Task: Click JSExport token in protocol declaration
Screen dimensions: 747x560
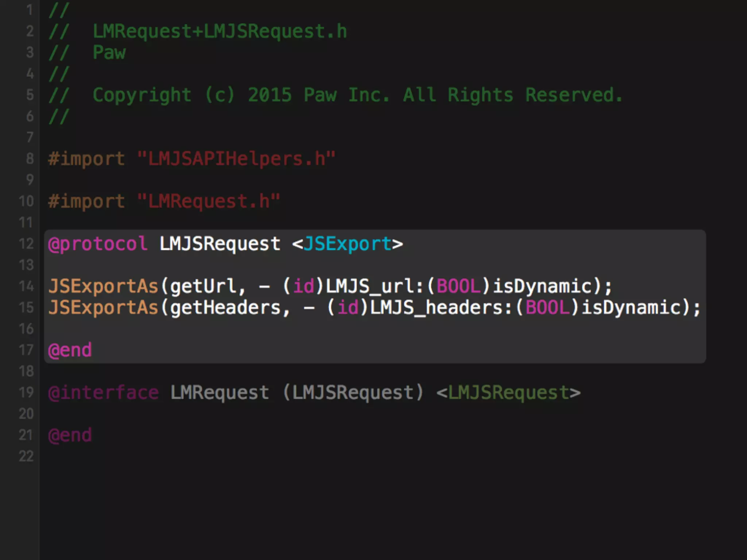Action: tap(347, 244)
